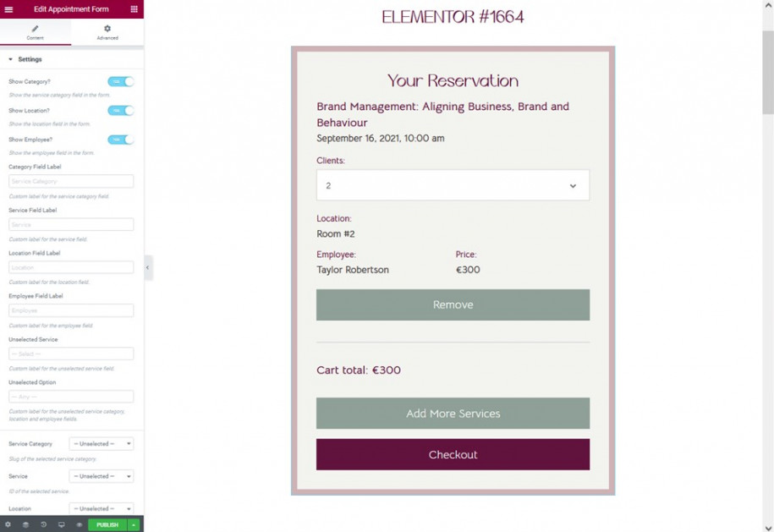Turn off the Show Location switch
Viewport: 774px width, 532px height.
(121, 111)
